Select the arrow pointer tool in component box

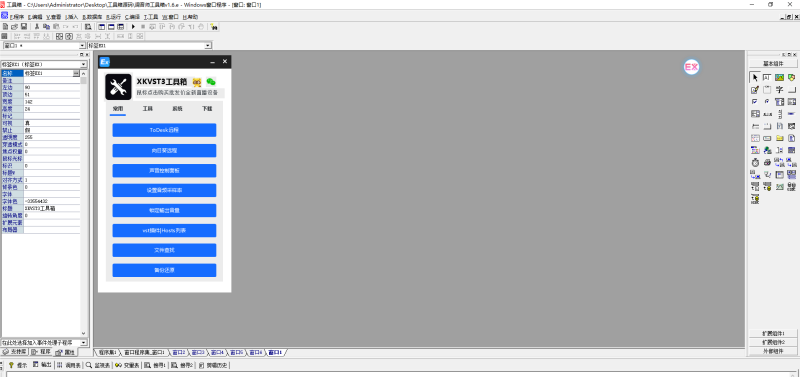point(755,78)
